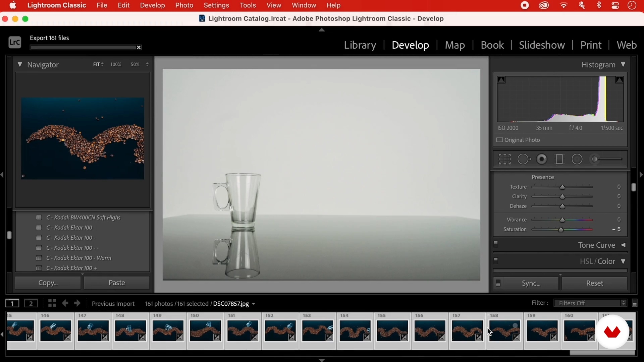Enable the Original Photo checkbox
644x362 pixels.
pos(500,140)
